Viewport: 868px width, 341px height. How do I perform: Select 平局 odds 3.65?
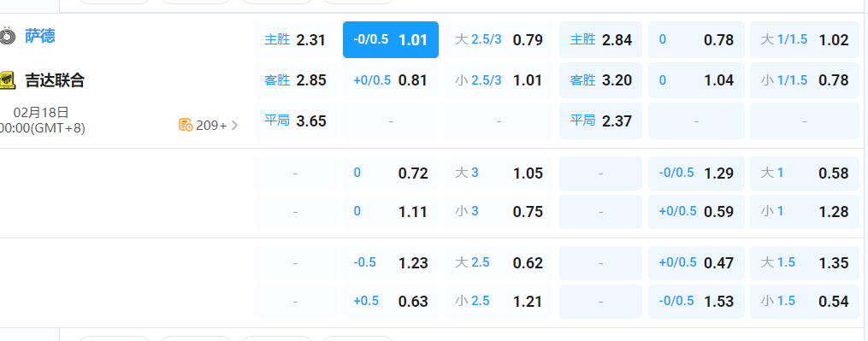(x=296, y=121)
